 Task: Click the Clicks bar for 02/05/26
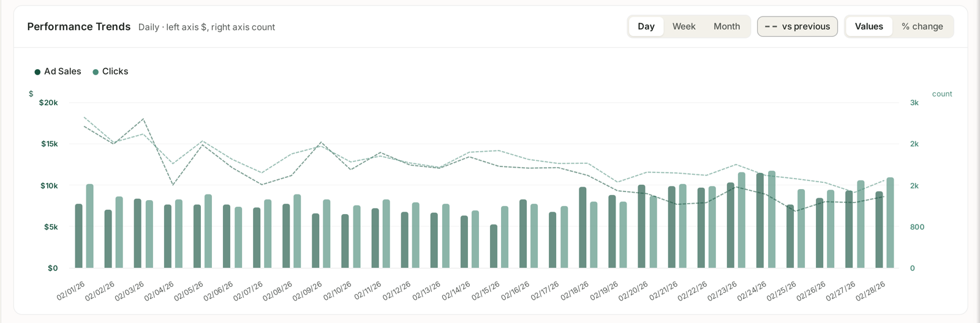click(208, 231)
